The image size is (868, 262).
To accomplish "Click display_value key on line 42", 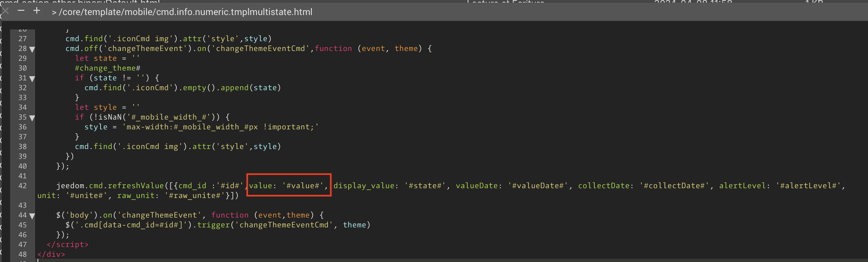I will pyautogui.click(x=364, y=186).
